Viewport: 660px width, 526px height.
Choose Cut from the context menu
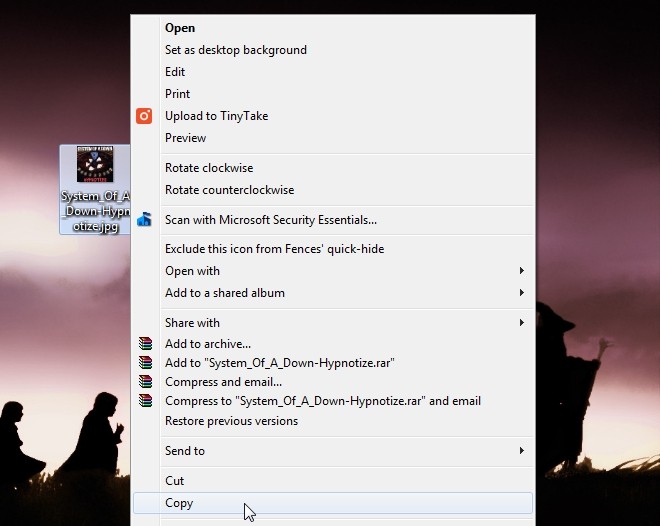pyautogui.click(x=333, y=481)
